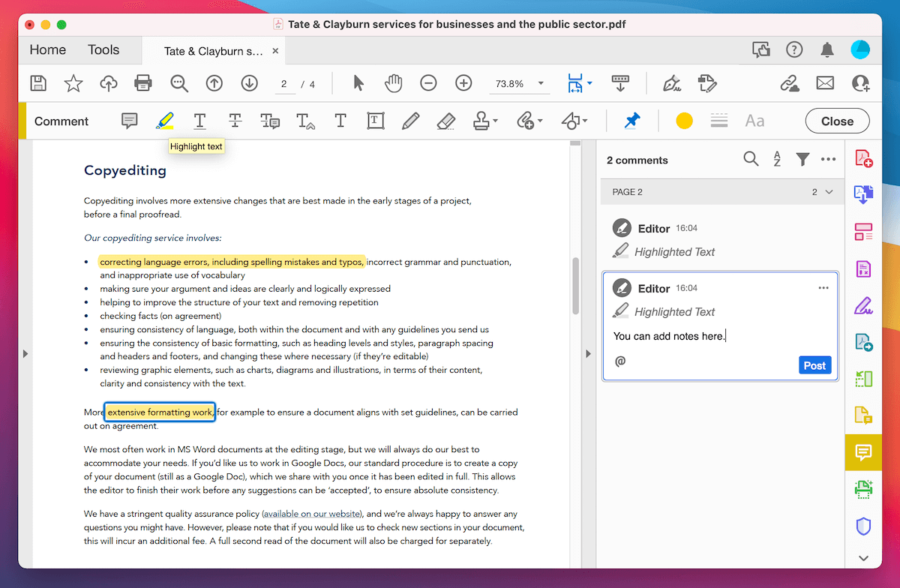Open the yellow highlight color swatch
The image size is (900, 588).
click(x=683, y=121)
